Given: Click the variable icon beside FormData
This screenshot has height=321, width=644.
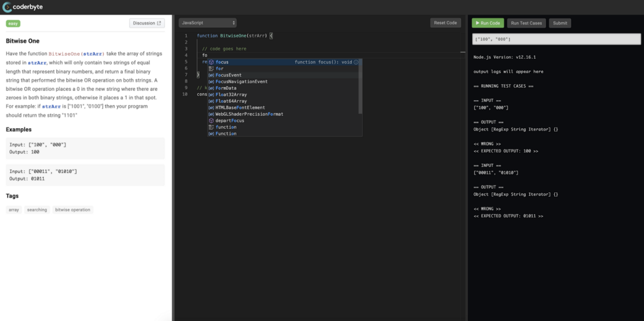Looking at the screenshot, I should (211, 88).
